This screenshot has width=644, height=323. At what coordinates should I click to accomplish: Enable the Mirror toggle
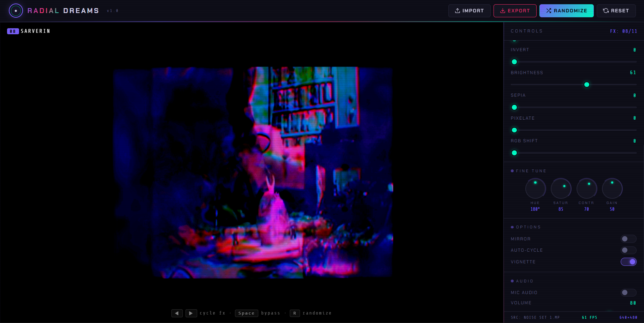[628, 239]
